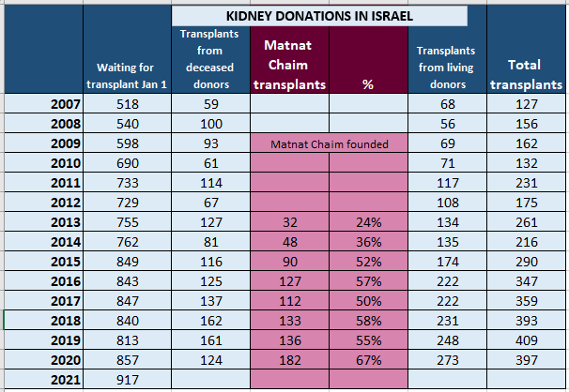Image resolution: width=569 pixels, height=392 pixels.
Task: Click the '%' column header cell
Action: (368, 83)
